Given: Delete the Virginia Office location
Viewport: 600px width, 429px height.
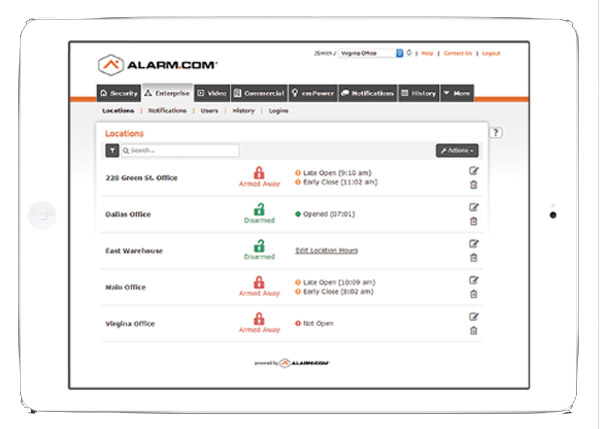Looking at the screenshot, I should (473, 330).
